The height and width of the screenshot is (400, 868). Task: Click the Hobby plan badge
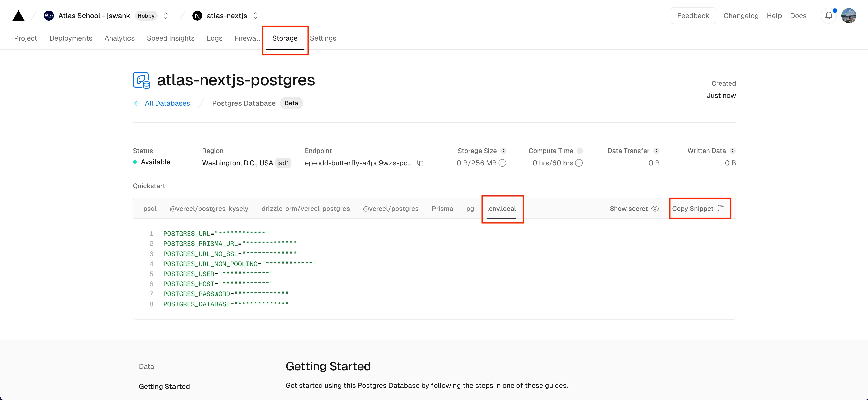146,16
